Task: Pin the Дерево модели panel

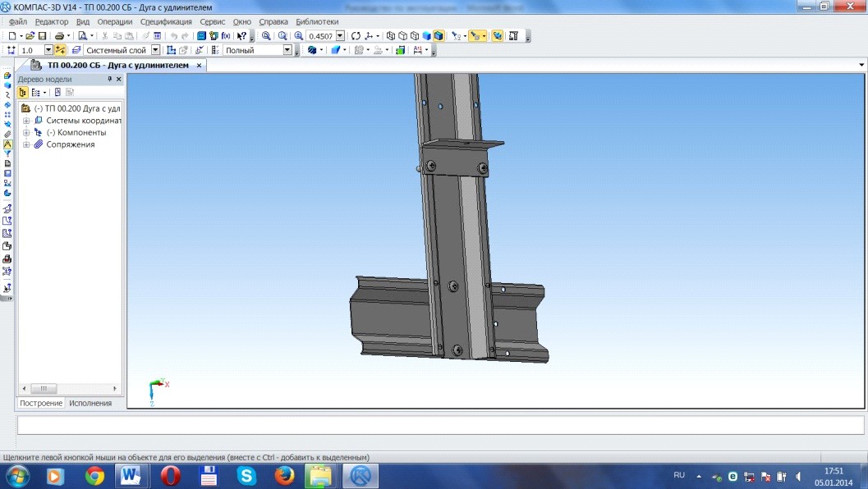Action: pyautogui.click(x=109, y=79)
